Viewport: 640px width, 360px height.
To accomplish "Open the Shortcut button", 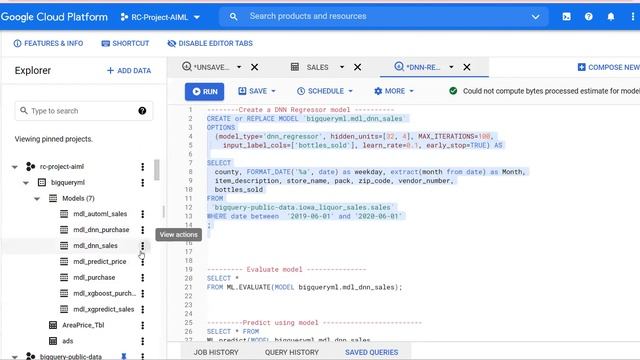I will (125, 43).
